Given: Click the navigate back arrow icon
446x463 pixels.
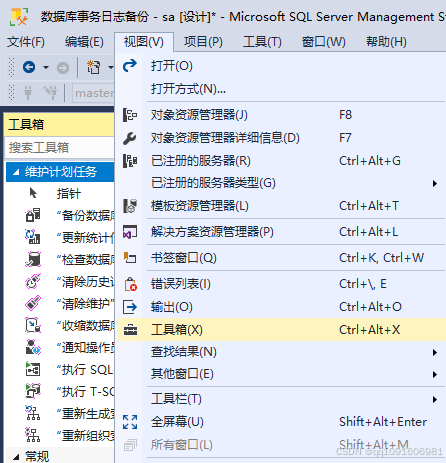Looking at the screenshot, I should [29, 67].
